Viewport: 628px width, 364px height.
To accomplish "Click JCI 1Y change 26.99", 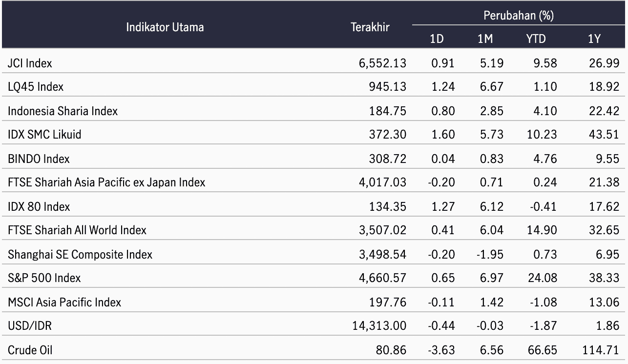I will click(x=604, y=63).
